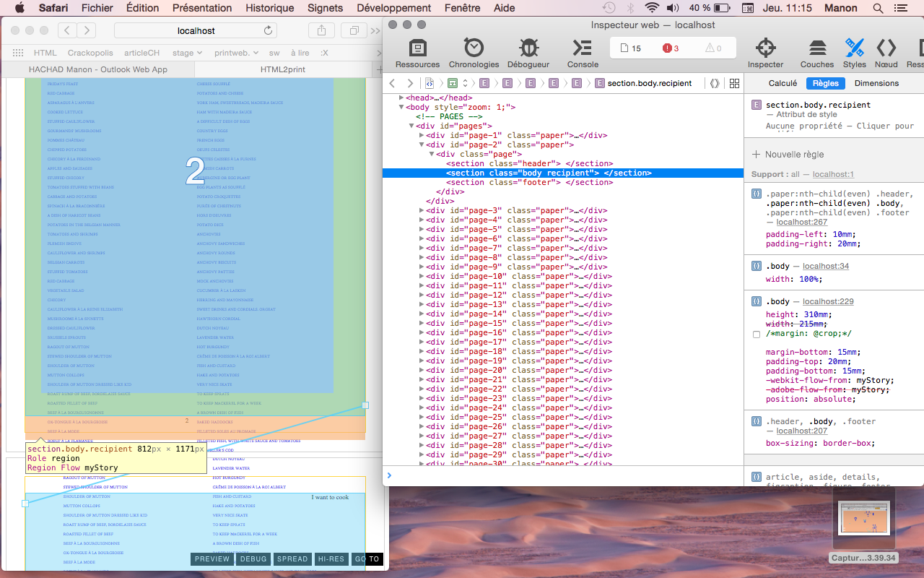The width and height of the screenshot is (924, 578).
Task: Collapse the div id pages node
Action: [x=411, y=126]
